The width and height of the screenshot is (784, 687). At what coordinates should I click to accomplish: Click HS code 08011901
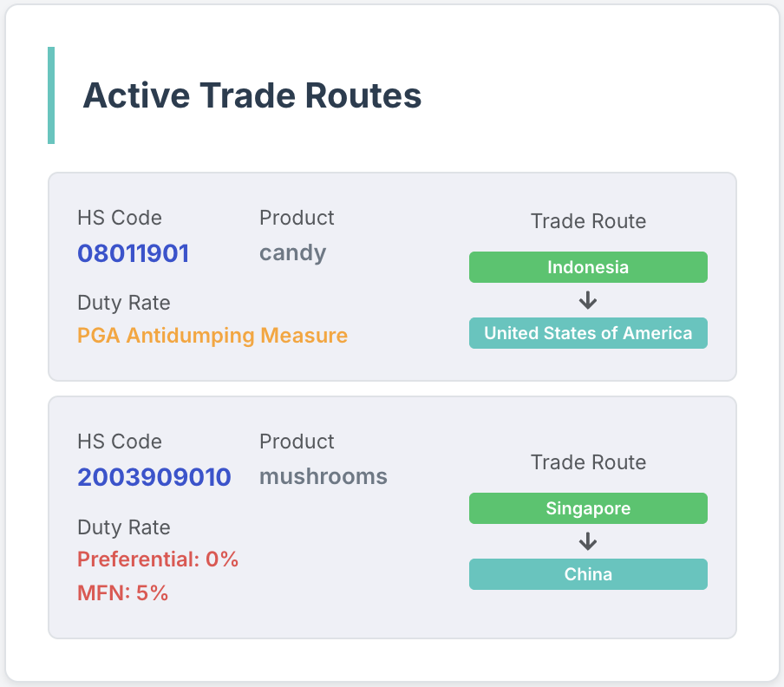click(x=133, y=253)
